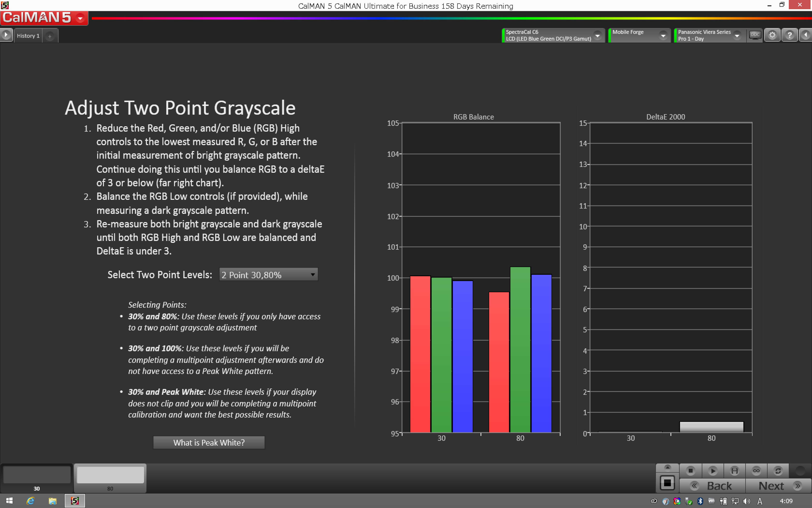
Task: Click the network tray icon
Action: [735, 501]
